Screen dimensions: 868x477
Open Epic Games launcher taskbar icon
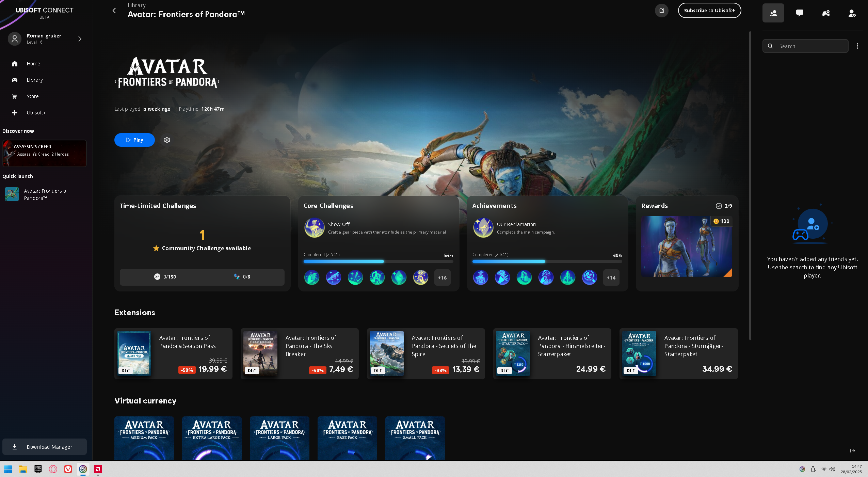(38, 469)
